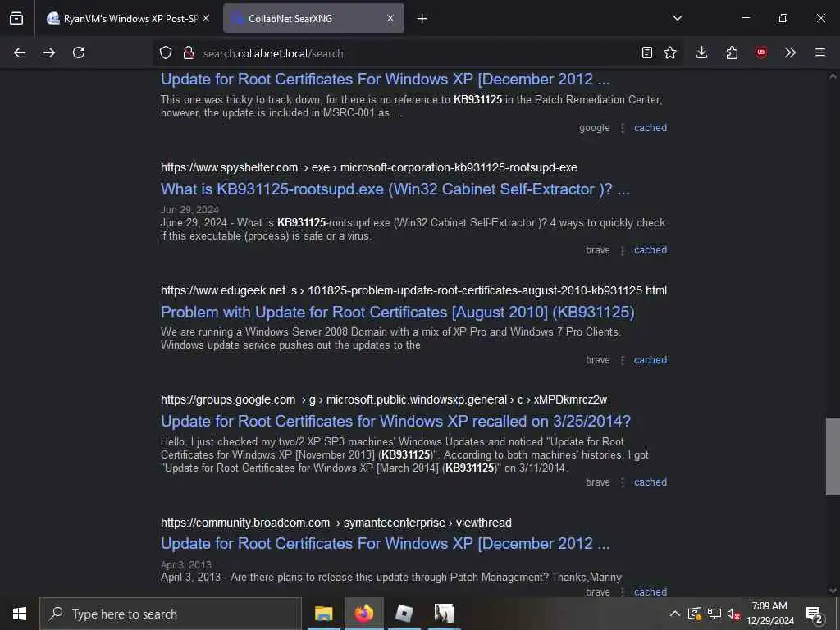This screenshot has height=630, width=840.
Task: Open cached copy of spyshelter result
Action: (x=651, y=250)
